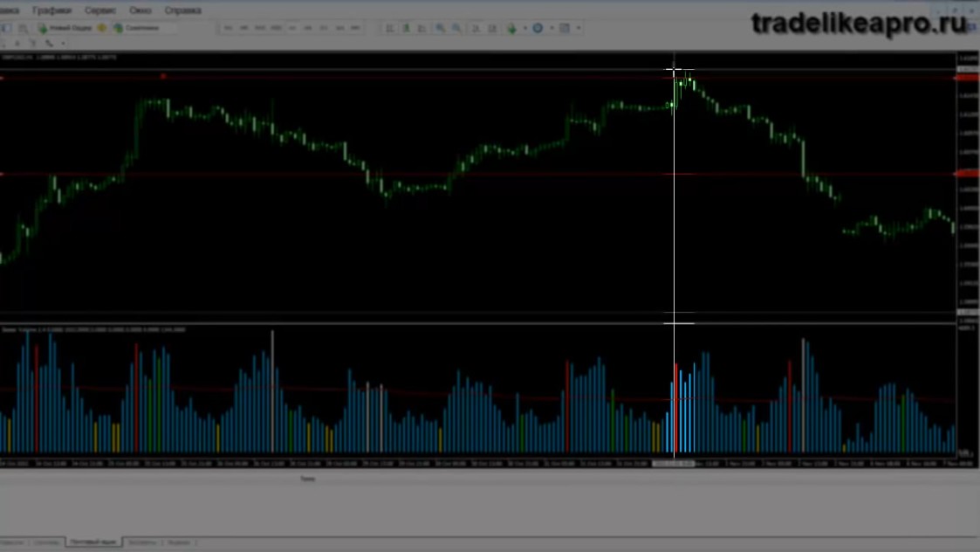Select the line chart type icon
980x552 pixels.
[x=422, y=28]
